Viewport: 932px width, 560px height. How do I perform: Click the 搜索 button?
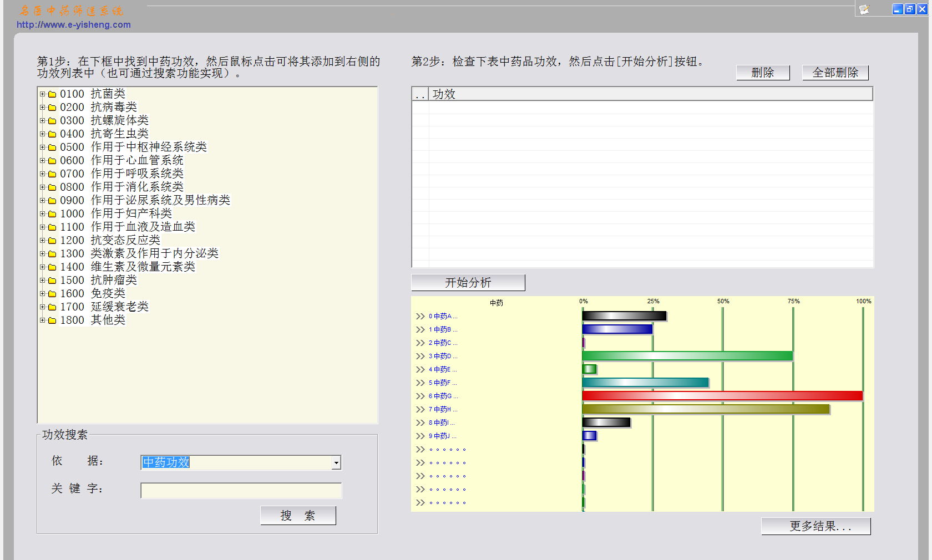(298, 516)
